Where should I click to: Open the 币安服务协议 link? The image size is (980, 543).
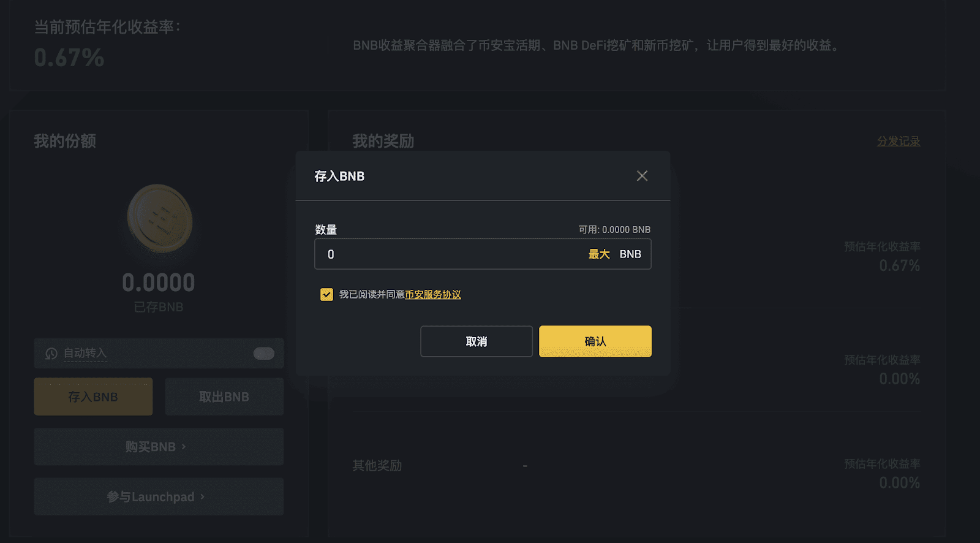pyautogui.click(x=433, y=294)
